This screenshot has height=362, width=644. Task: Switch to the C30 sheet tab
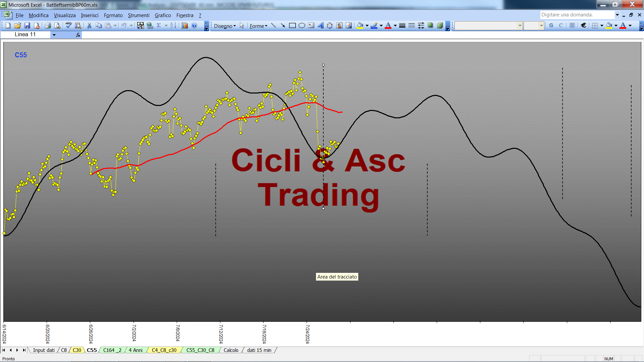coord(77,350)
